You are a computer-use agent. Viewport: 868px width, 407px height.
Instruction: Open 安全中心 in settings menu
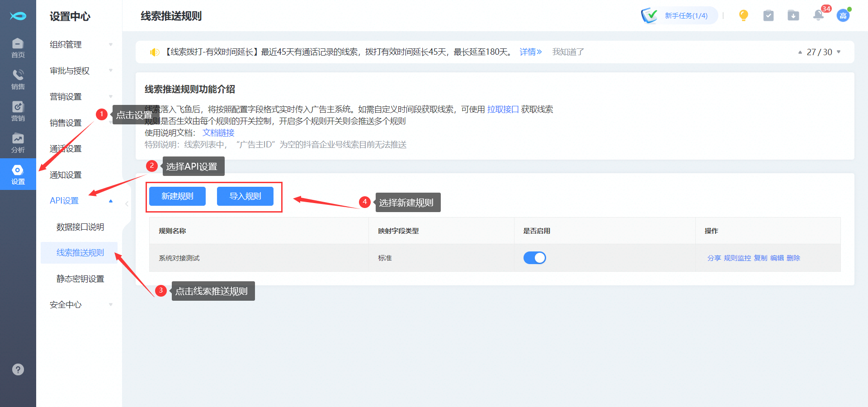(x=66, y=305)
